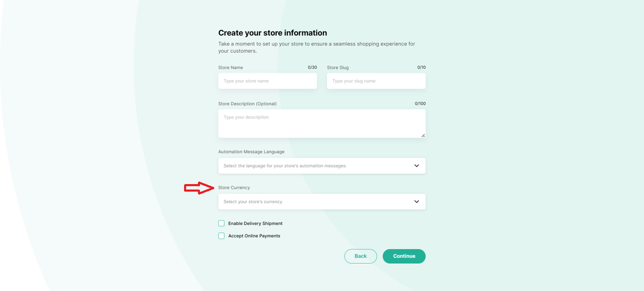Viewport: 644px width, 291px height.
Task: Click the "Store Description (Optional)" label
Action: click(247, 104)
